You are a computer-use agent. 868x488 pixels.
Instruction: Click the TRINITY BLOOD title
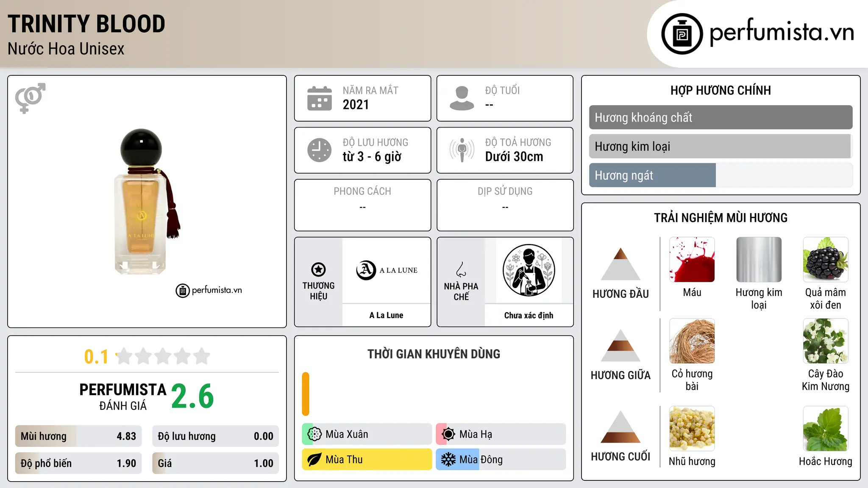pyautogui.click(x=86, y=24)
